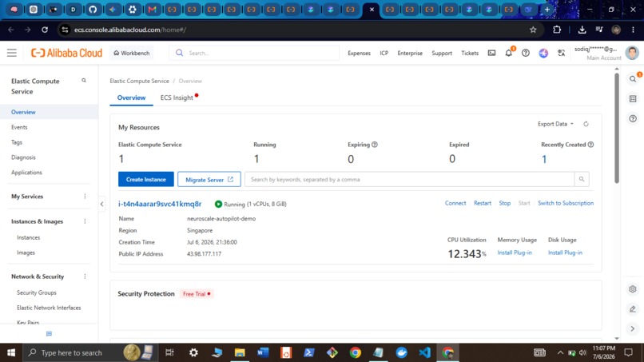Open My Services options menu
This screenshot has height=362, width=644.
click(x=85, y=197)
